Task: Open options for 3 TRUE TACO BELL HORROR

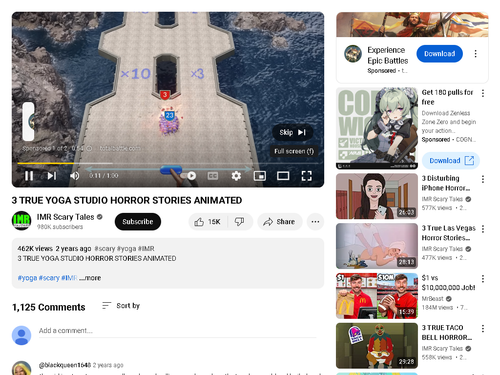Action: click(x=483, y=329)
